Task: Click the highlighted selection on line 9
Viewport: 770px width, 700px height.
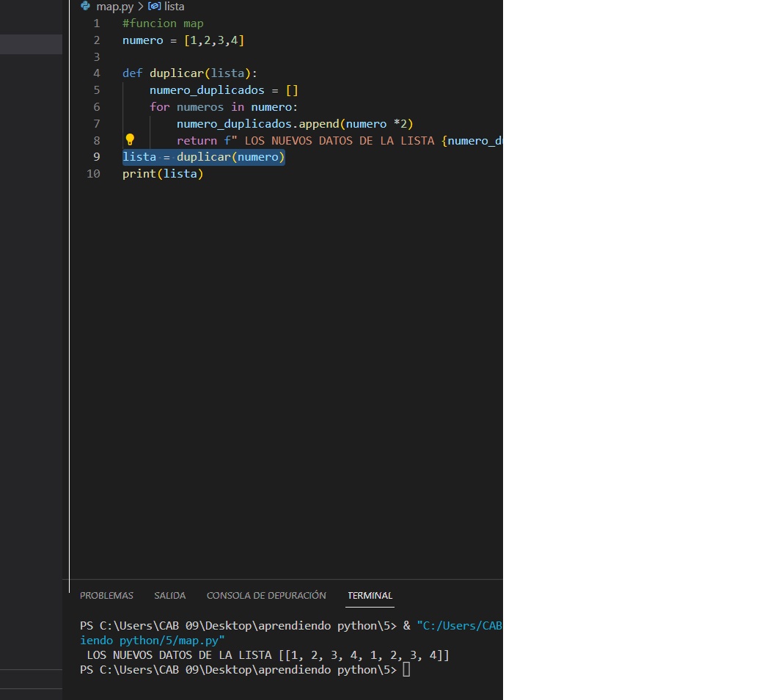Action: coord(203,156)
